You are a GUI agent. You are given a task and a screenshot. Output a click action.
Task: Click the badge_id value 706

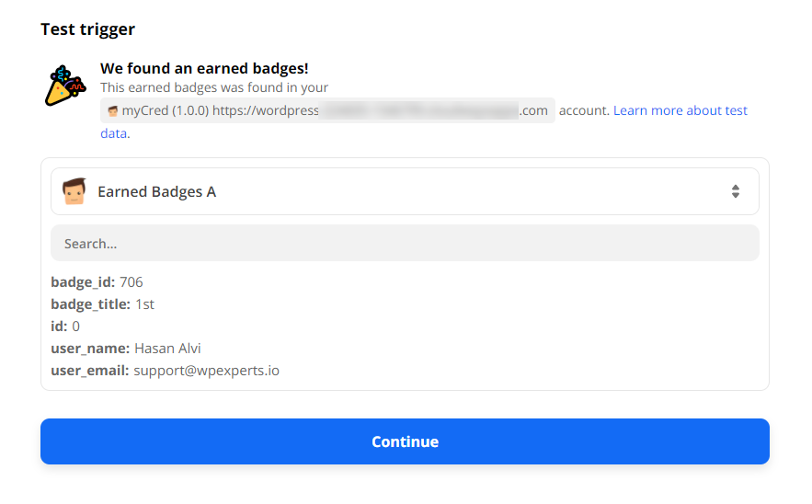pyautogui.click(x=132, y=282)
